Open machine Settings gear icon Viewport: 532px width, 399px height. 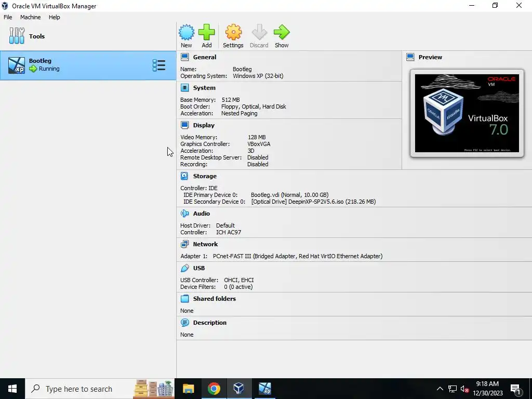click(x=233, y=32)
